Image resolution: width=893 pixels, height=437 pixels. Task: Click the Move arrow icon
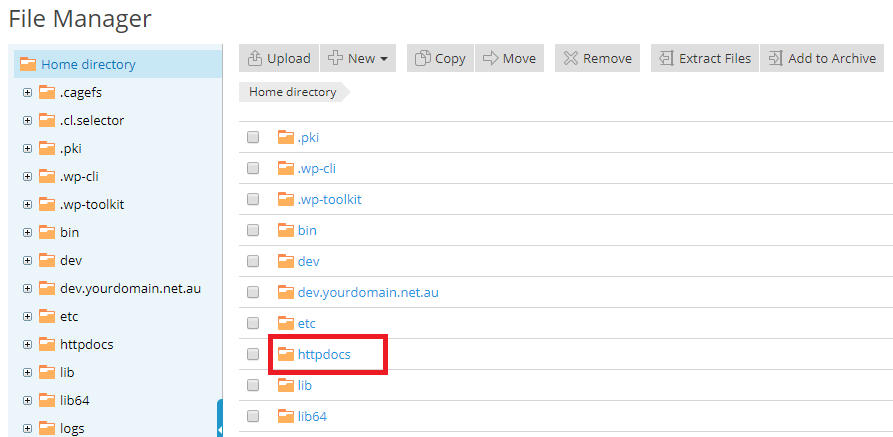pyautogui.click(x=490, y=59)
